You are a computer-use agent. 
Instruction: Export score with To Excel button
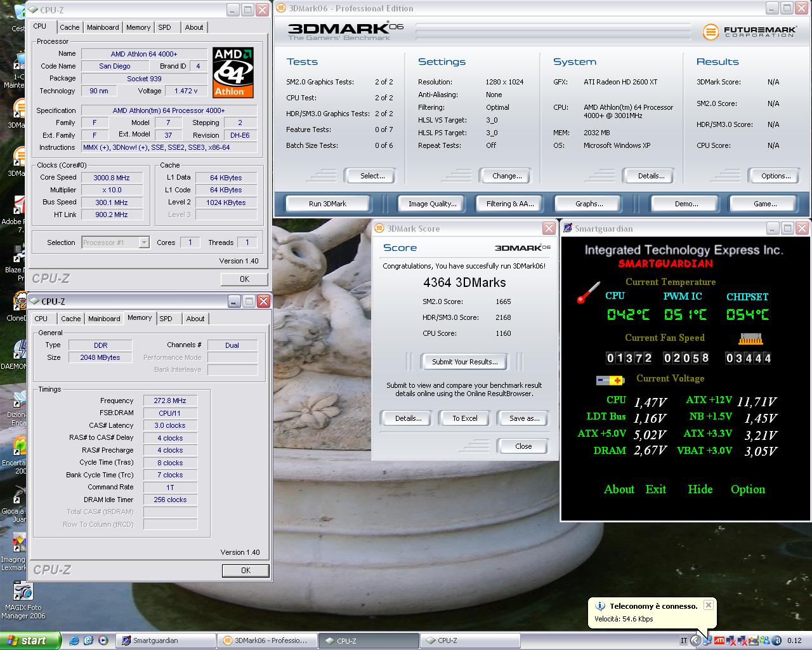(x=465, y=418)
